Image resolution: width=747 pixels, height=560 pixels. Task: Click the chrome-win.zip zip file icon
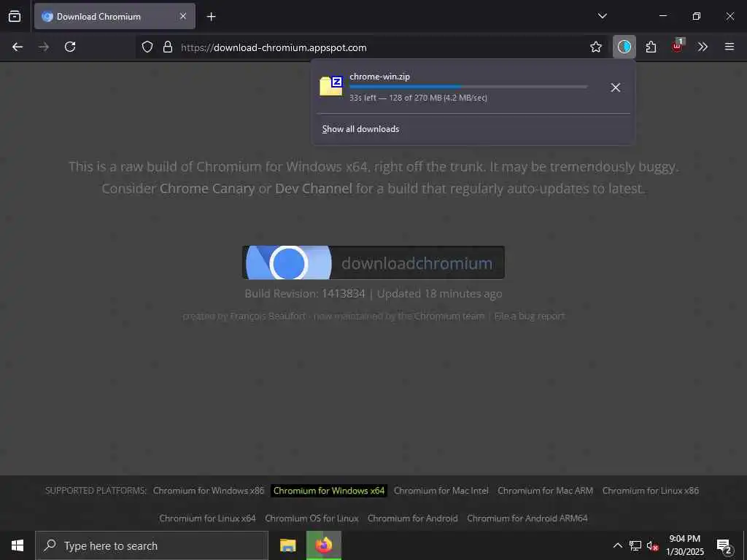tap(331, 86)
